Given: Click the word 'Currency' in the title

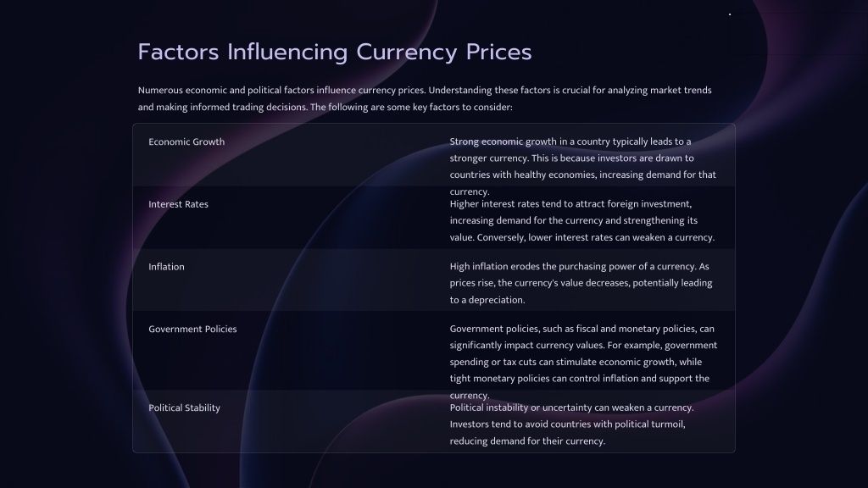Looking at the screenshot, I should click(x=406, y=53).
